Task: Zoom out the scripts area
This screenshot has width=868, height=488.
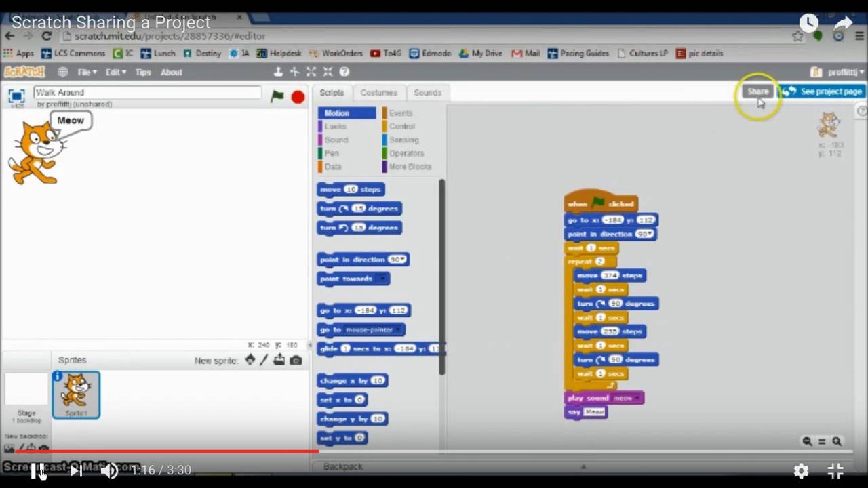Action: pos(807,441)
